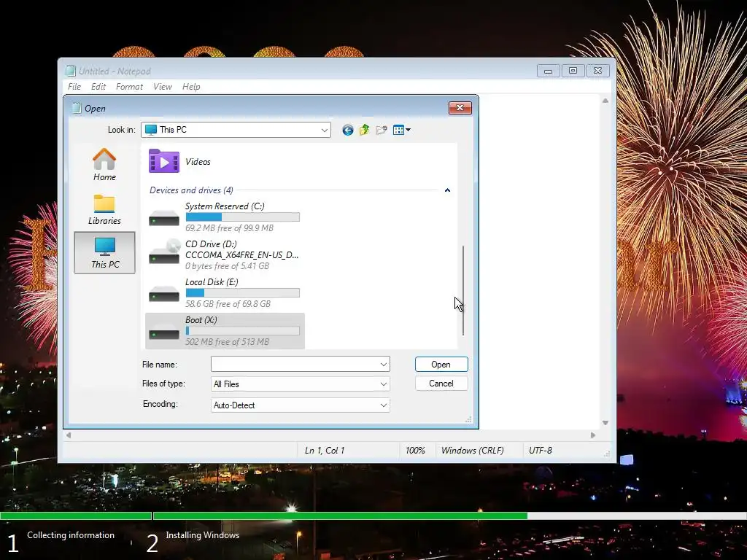Click the text 58.6 GB free of 69.8 GB
The width and height of the screenshot is (747, 560).
tap(228, 304)
